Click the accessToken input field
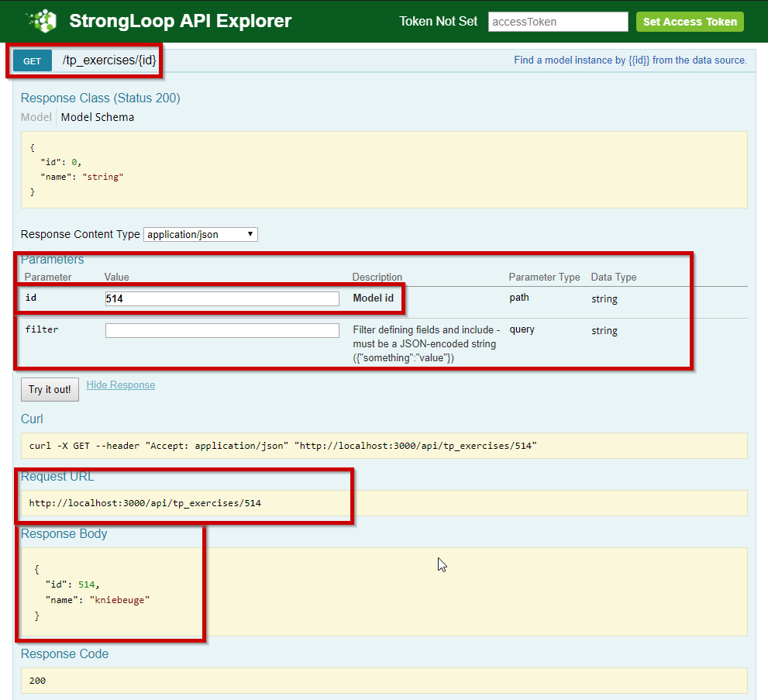Viewport: 768px width, 700px height. point(558,22)
